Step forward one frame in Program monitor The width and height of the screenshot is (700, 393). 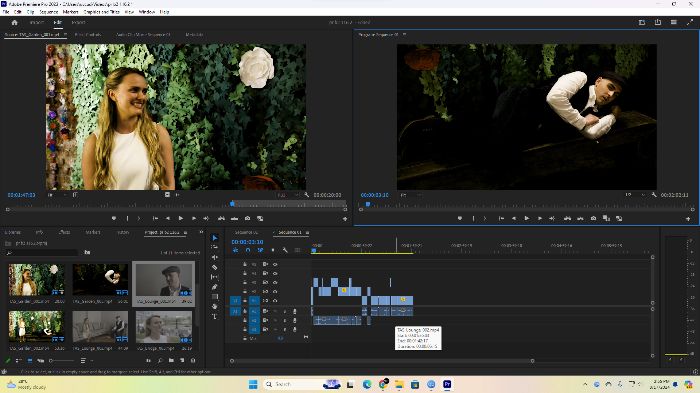click(540, 218)
